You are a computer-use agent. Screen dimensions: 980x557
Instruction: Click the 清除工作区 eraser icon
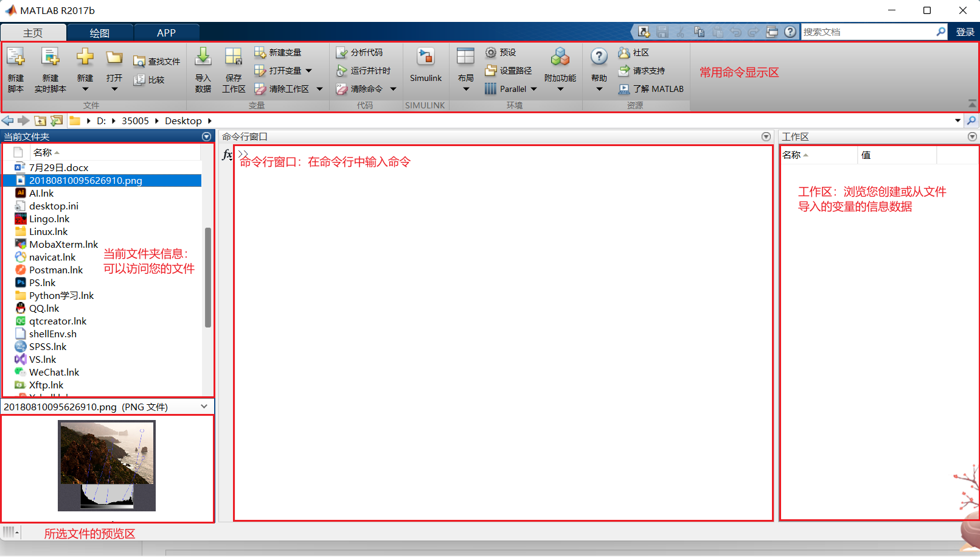260,89
